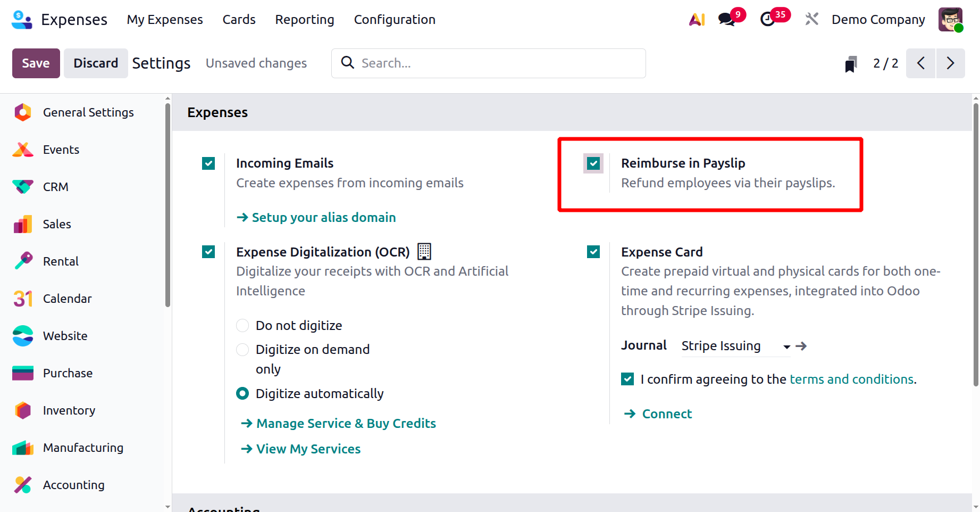The width and height of the screenshot is (980, 512).
Task: Open the CRM settings section
Action: (x=55, y=187)
